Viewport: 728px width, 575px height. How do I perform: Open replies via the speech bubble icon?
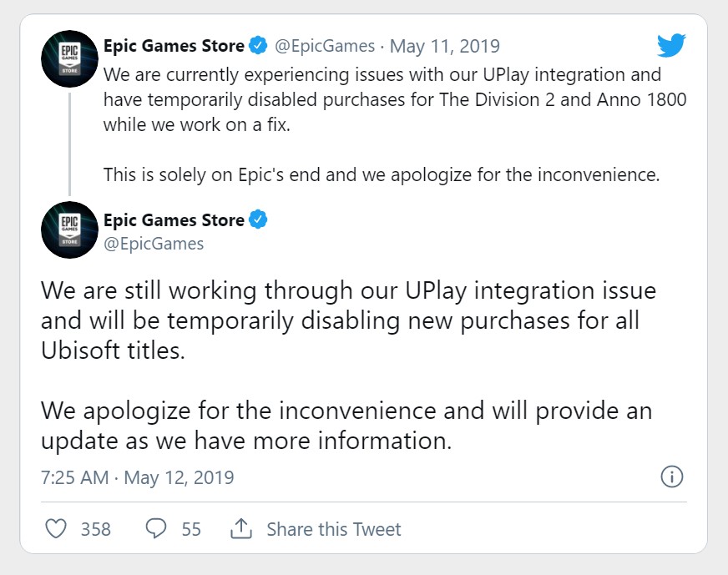(156, 529)
